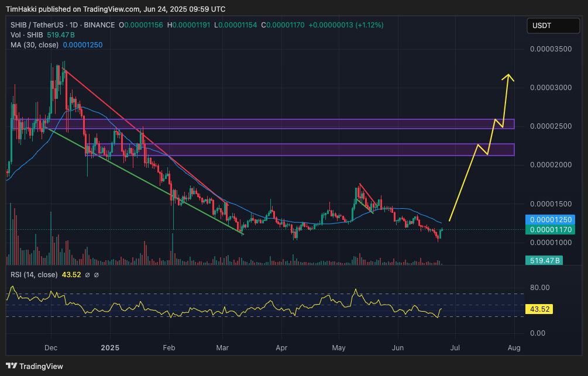Click the 0.00003000 price axis label
This screenshot has height=376, width=588.
point(551,88)
